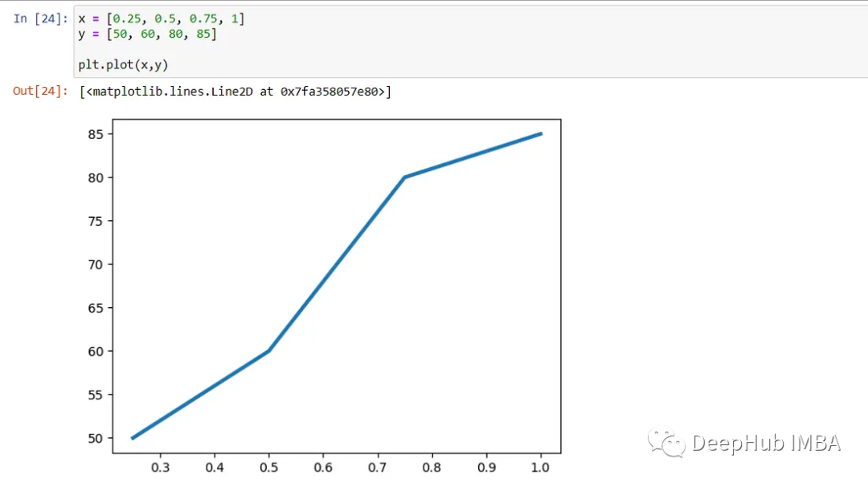Image resolution: width=868 pixels, height=483 pixels.
Task: Click x-axis tick label 0.7
Action: click(378, 468)
